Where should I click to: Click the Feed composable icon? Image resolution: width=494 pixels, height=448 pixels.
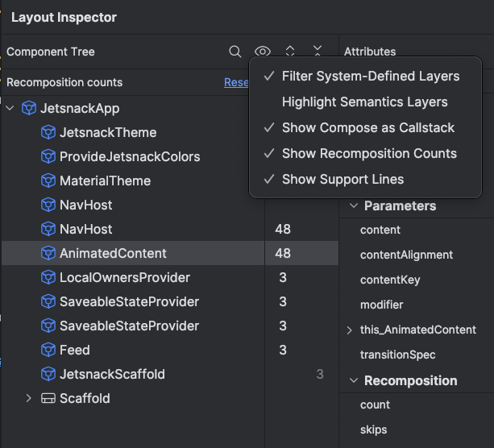[48, 350]
